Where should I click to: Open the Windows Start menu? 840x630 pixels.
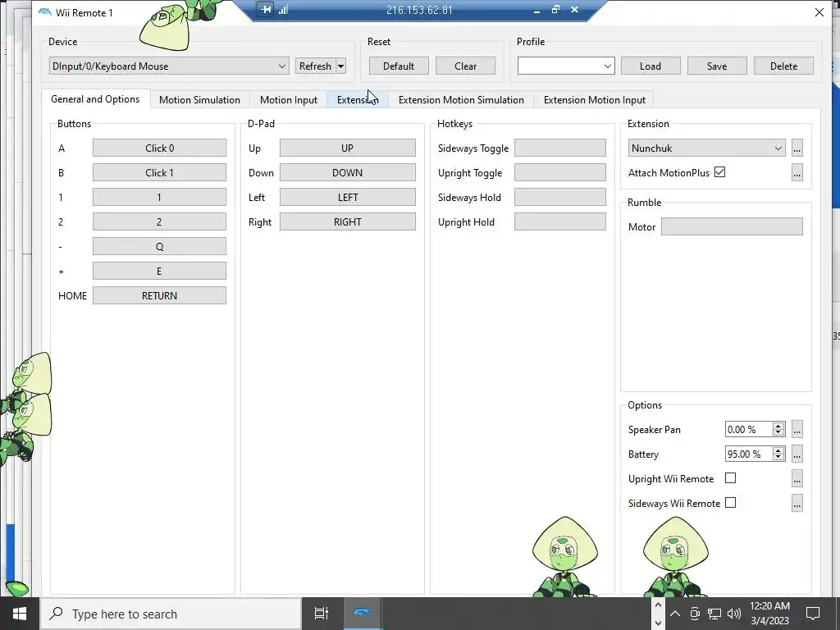20,614
